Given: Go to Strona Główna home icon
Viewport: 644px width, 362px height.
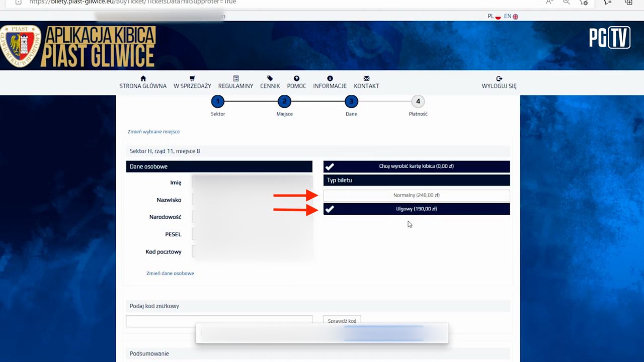Looking at the screenshot, I should point(143,79).
